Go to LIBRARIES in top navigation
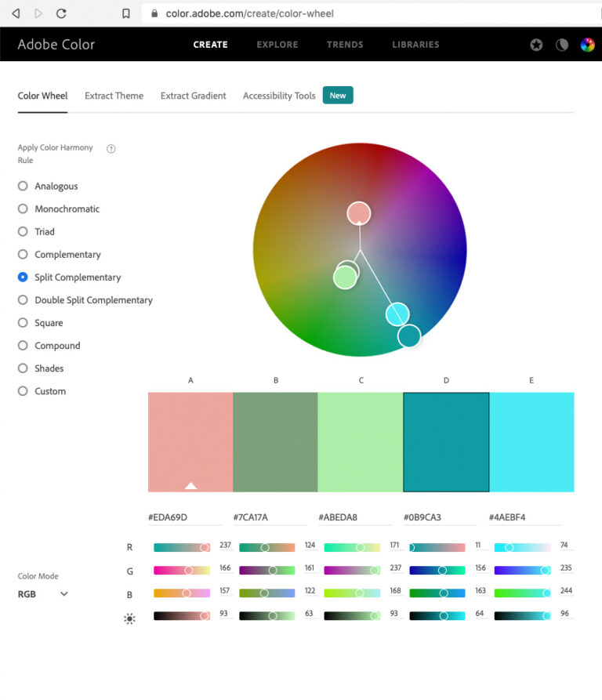The image size is (602, 700). pyautogui.click(x=415, y=45)
